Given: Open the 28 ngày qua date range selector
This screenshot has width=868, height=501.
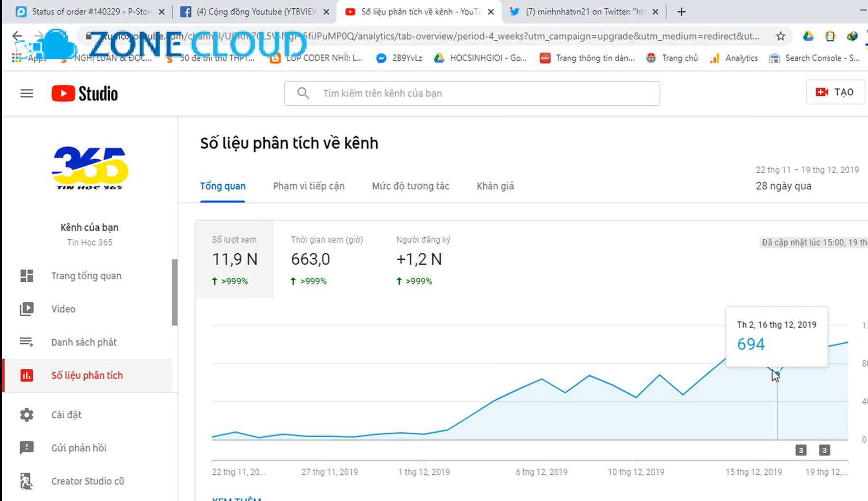Looking at the screenshot, I should point(784,186).
